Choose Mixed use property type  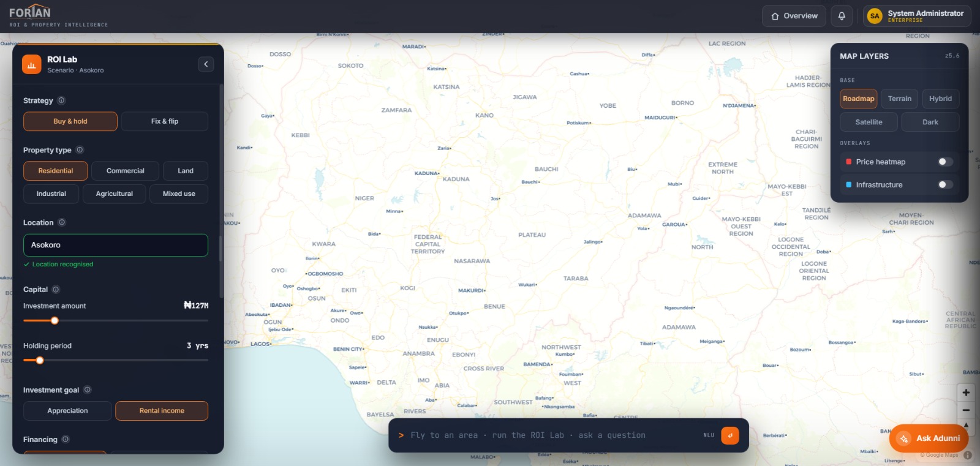point(179,194)
